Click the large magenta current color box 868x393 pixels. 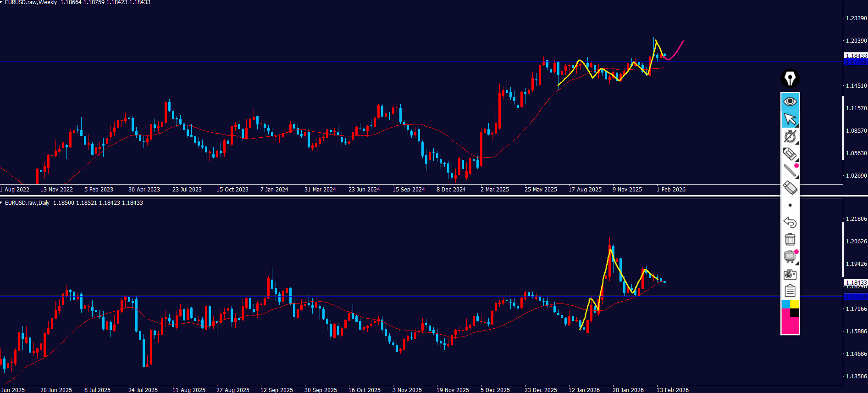click(790, 326)
